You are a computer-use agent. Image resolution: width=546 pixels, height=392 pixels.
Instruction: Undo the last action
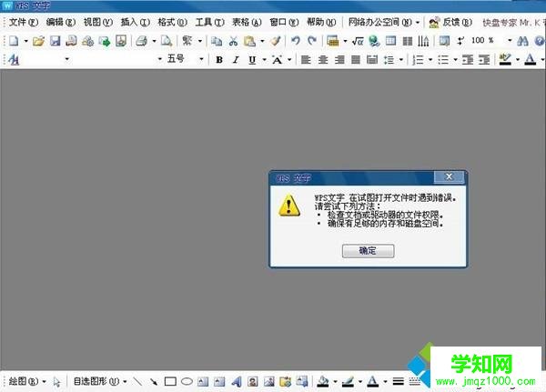pos(296,41)
